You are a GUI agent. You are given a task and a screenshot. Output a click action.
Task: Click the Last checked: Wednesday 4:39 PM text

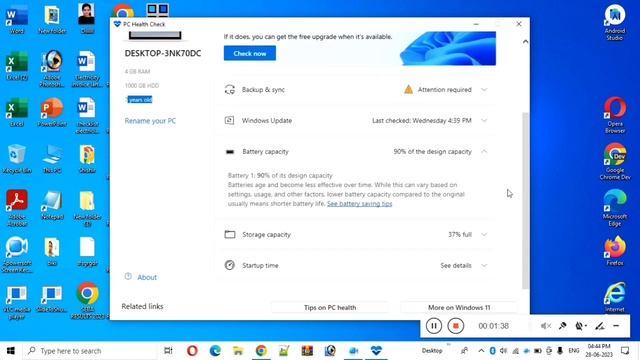tap(422, 120)
